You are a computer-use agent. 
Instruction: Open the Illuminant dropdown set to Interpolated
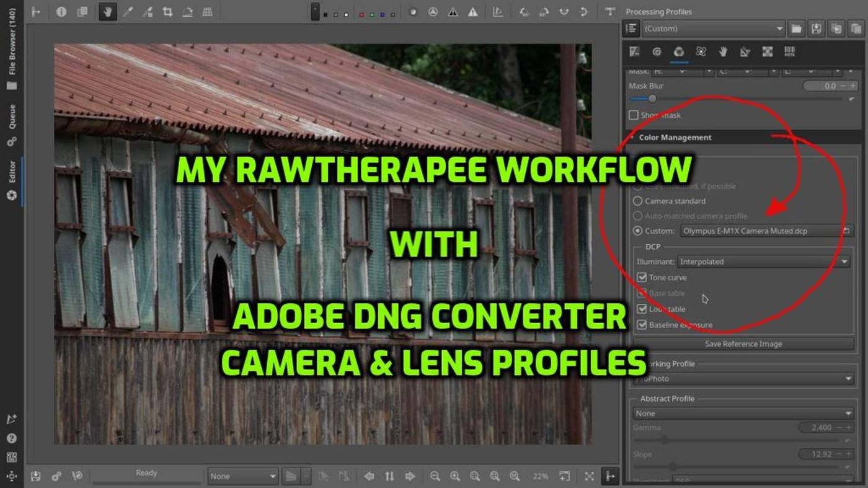click(x=764, y=262)
